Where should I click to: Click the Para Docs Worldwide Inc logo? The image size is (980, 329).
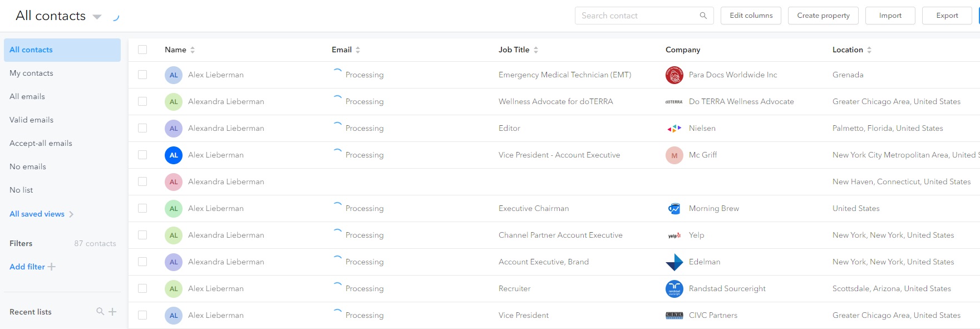[x=674, y=75]
